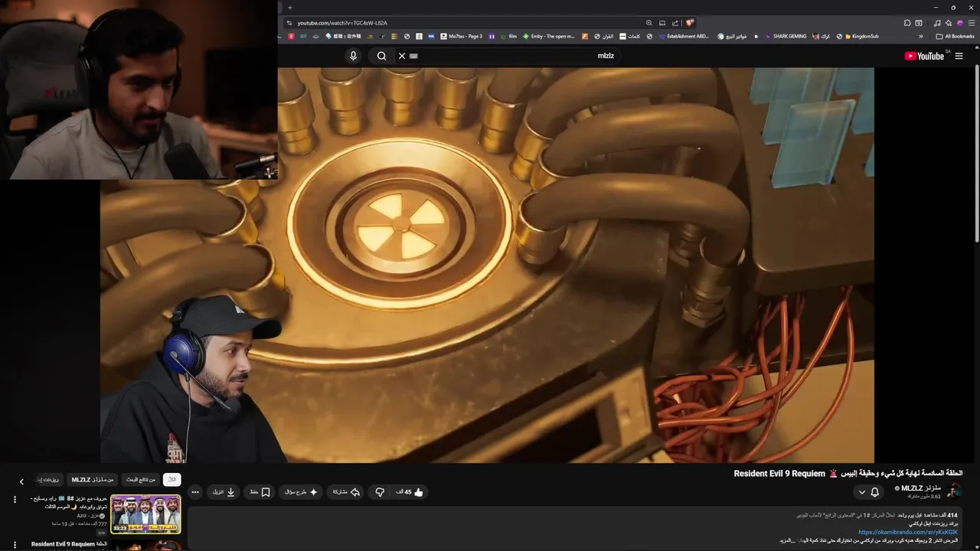Like the video with thumbs up
The image size is (980, 551).
pyautogui.click(x=410, y=492)
